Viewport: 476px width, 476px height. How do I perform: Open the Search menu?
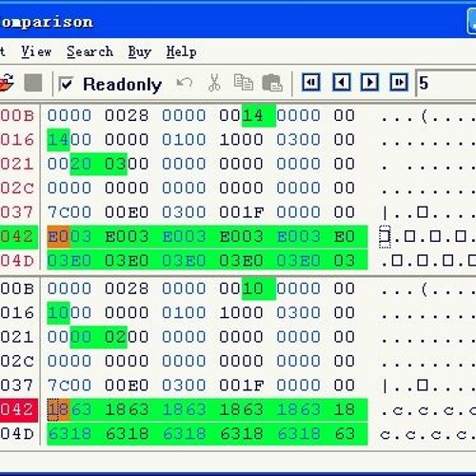89,51
